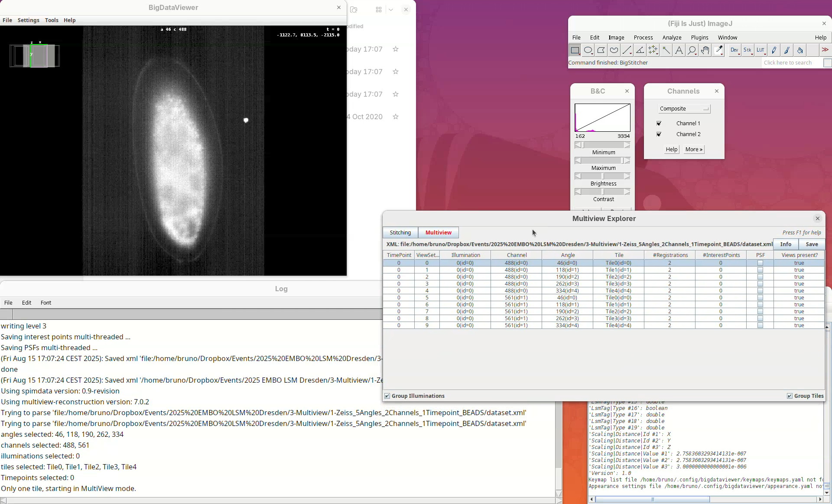Select the Polygon selection tool
This screenshot has width=832, height=504.
(x=601, y=50)
